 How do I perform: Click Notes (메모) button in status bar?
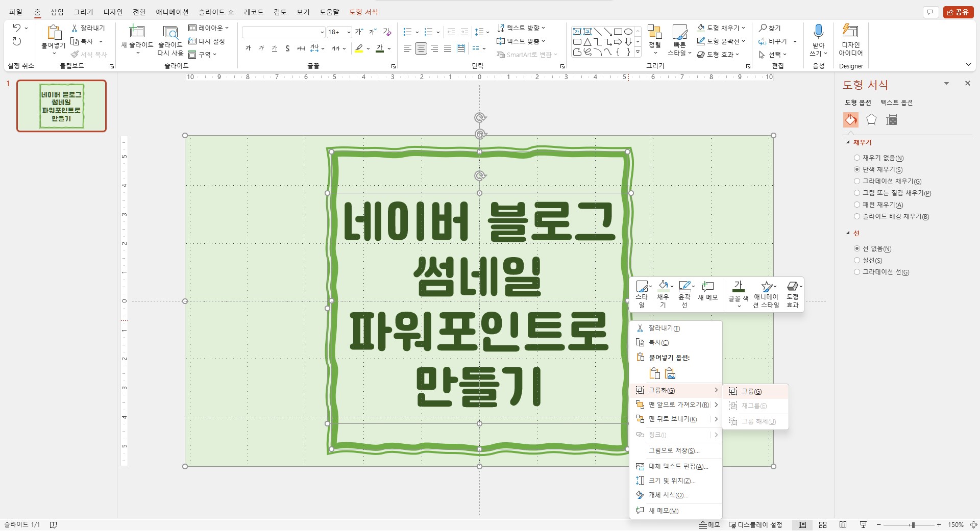coord(709,525)
